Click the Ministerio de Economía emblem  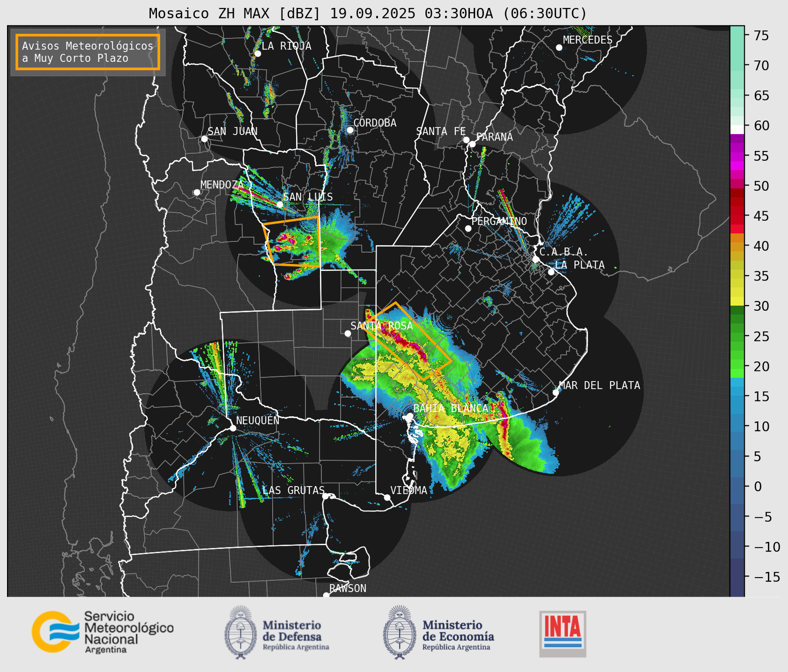tap(400, 633)
